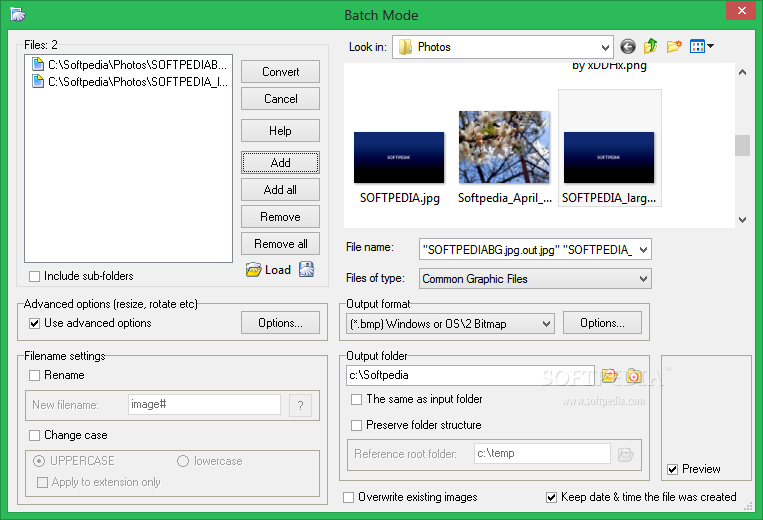The image size is (763, 520).
Task: Save file list floppy disk icon
Action: click(x=307, y=269)
